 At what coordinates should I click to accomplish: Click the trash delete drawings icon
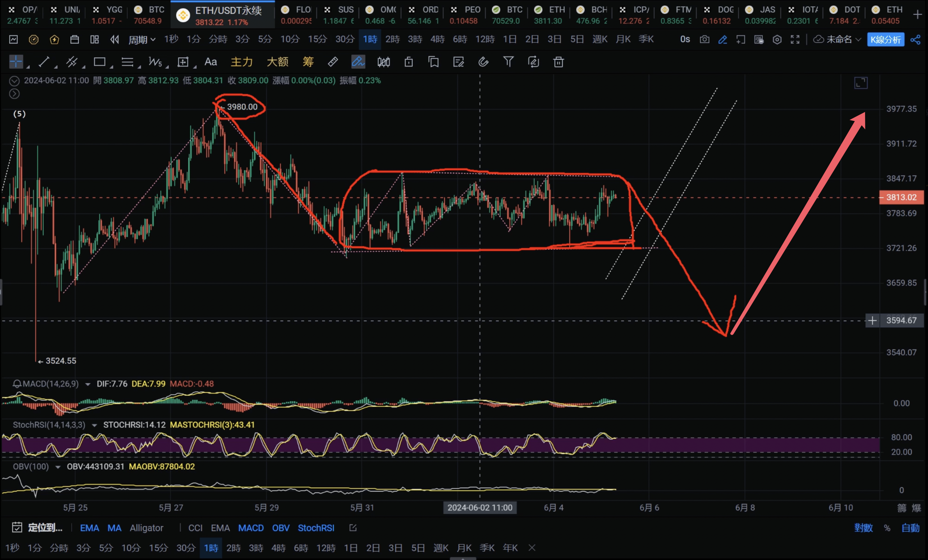(x=558, y=62)
